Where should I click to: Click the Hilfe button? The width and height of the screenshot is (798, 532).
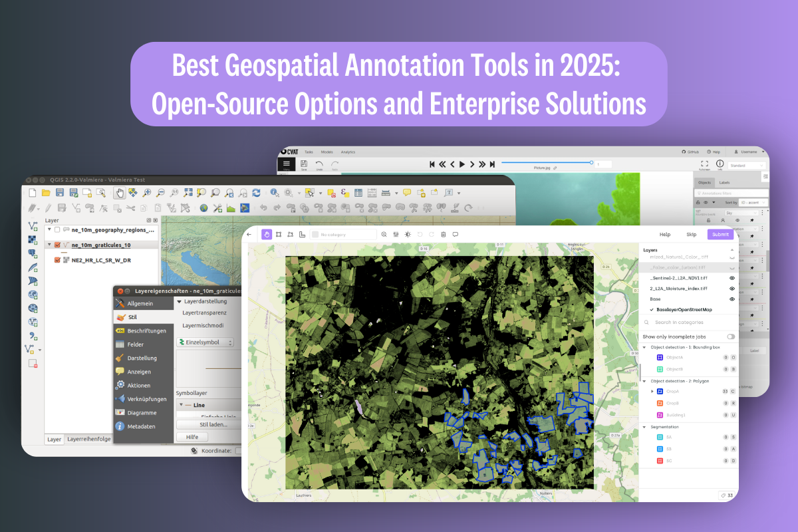[x=192, y=437]
